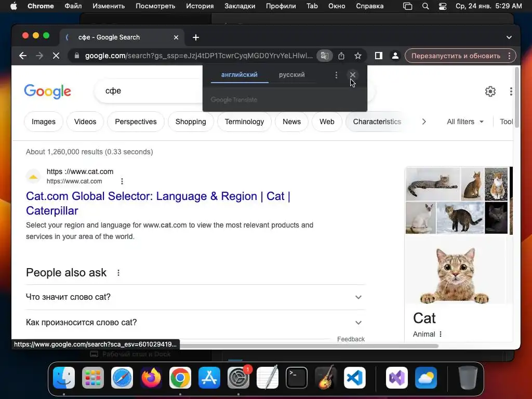
Task: Open Launchpad from the Dock
Action: (x=93, y=378)
